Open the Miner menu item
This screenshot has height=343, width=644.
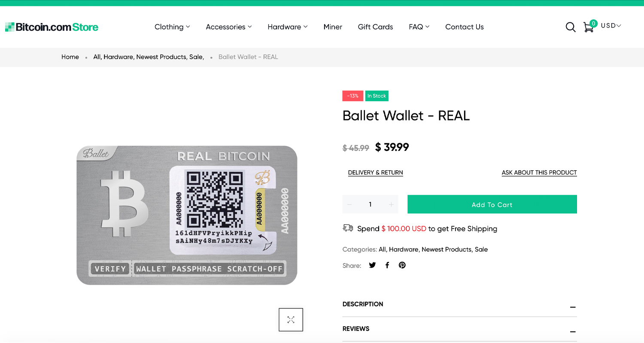(333, 27)
